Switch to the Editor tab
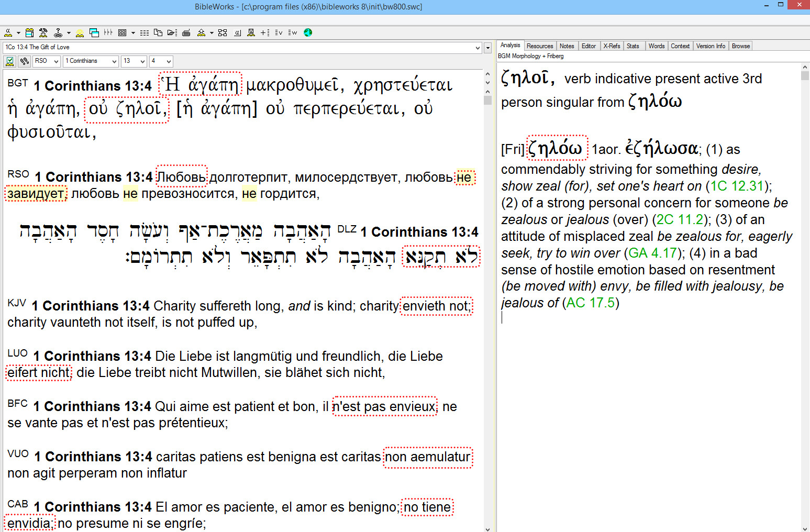Image resolution: width=810 pixels, height=532 pixels. coord(589,46)
